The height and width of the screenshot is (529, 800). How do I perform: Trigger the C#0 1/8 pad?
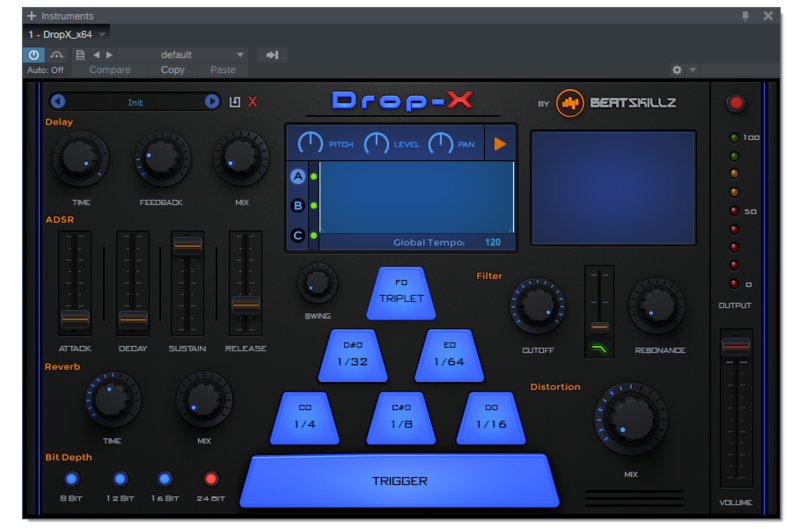pos(401,418)
